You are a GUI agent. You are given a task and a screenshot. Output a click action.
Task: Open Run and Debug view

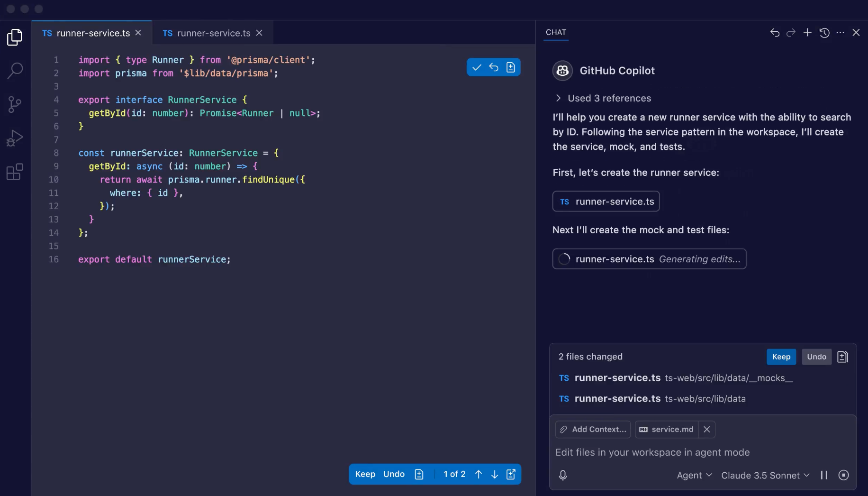15,138
